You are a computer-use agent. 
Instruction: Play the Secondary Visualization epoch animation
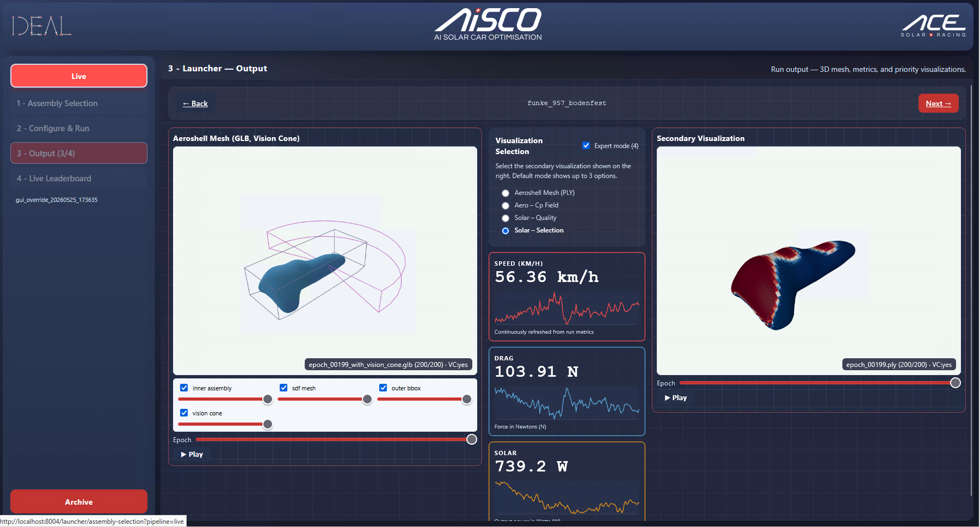[676, 398]
